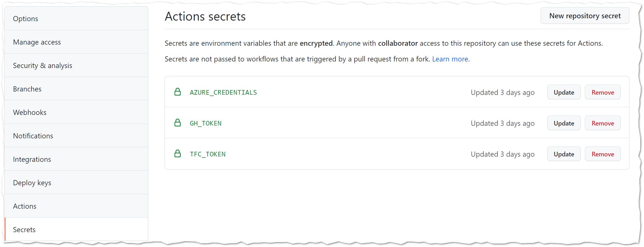Remove the GH_TOKEN secret
Viewport: 644px width, 247px height.
(x=603, y=123)
